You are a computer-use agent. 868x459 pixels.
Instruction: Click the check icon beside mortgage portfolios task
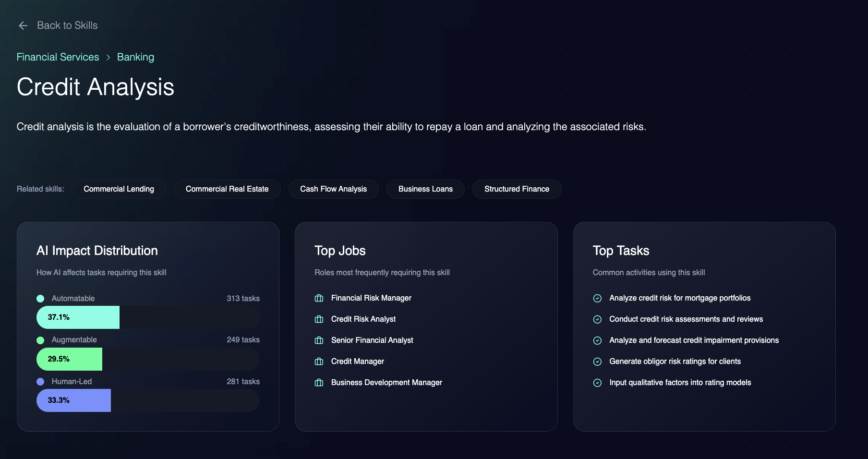click(x=597, y=298)
